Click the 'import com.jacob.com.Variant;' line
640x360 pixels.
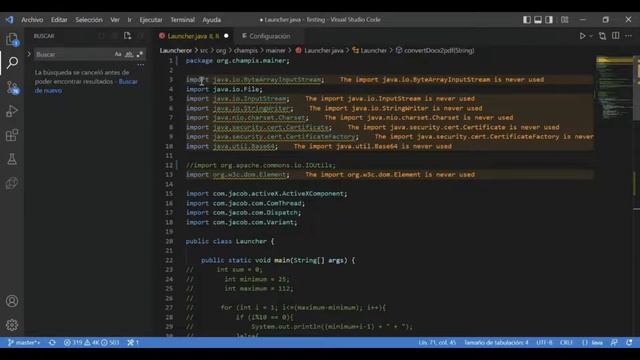coord(242,222)
